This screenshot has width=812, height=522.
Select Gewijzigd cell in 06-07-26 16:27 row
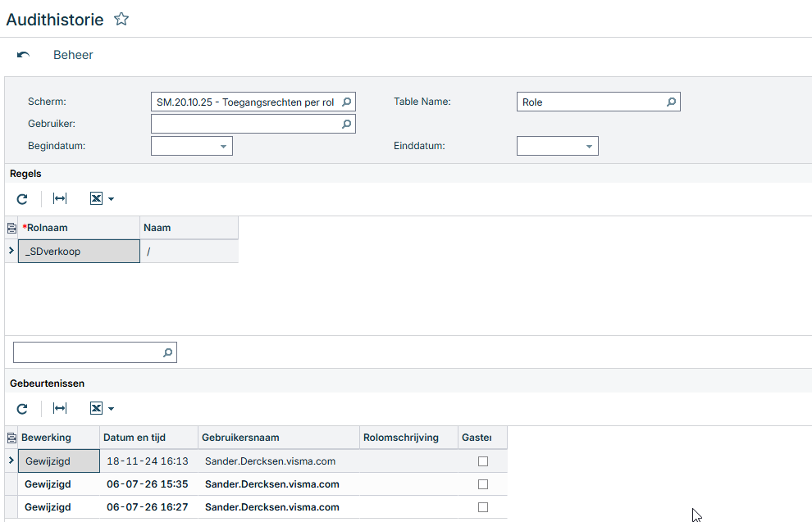point(58,507)
